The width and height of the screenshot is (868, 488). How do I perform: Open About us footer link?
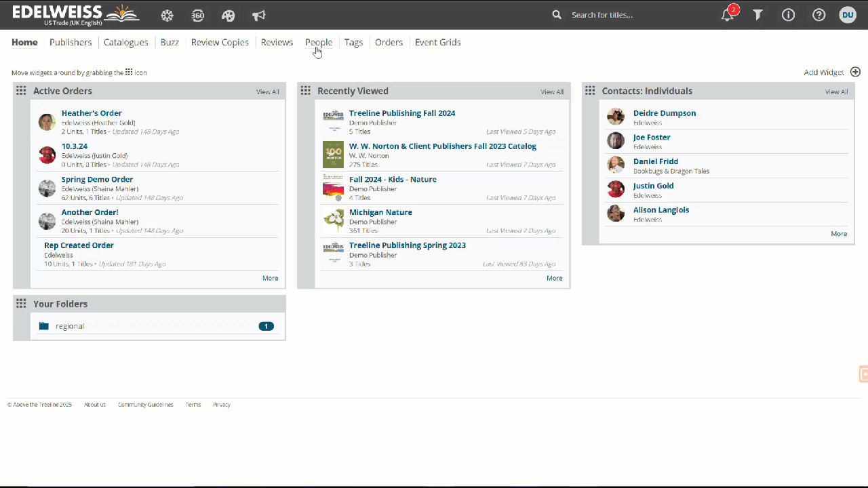click(95, 405)
